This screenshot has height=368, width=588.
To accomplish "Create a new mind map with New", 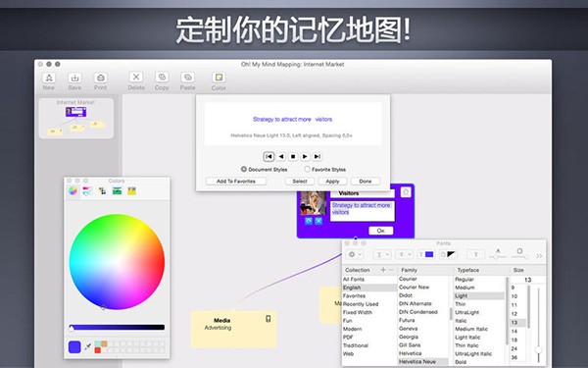I will coord(49,81).
